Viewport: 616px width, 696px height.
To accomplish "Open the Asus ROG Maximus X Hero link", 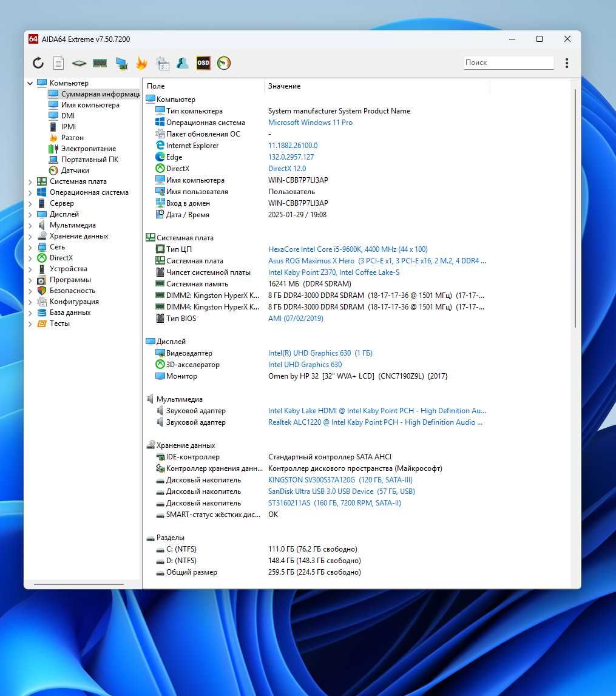I will coord(377,261).
